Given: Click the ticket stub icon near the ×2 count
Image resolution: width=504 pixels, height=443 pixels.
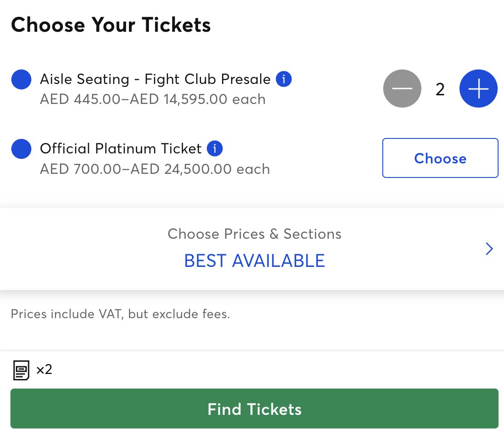Looking at the screenshot, I should (21, 370).
